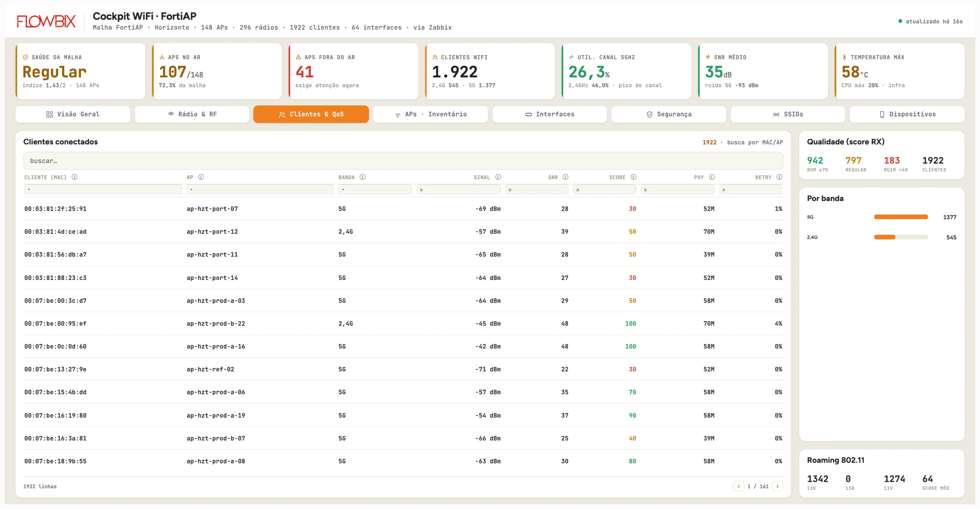Click the info icon next to BANDA header
The height and width of the screenshot is (509, 980).
point(363,177)
